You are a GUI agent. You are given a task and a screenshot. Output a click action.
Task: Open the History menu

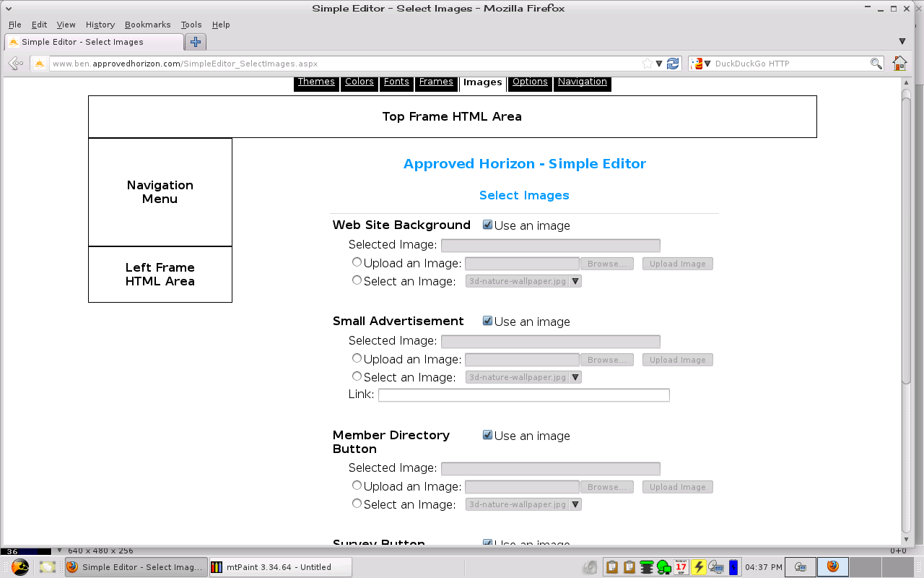click(x=100, y=25)
